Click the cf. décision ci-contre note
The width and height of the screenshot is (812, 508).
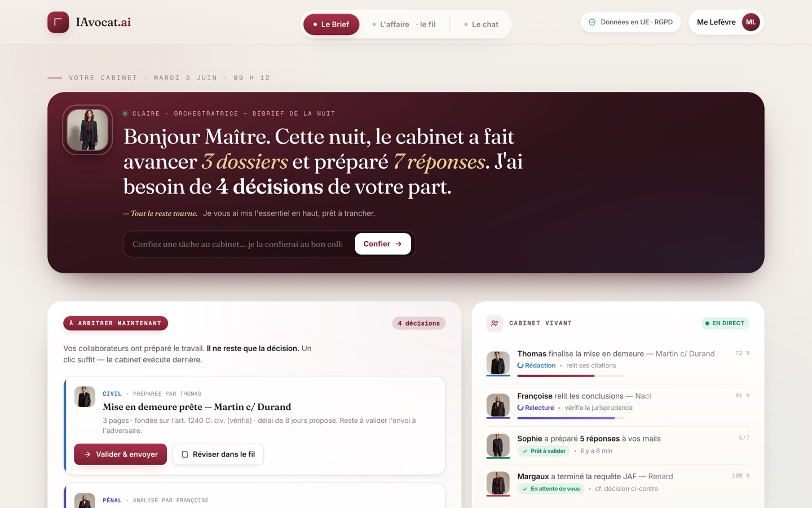626,489
